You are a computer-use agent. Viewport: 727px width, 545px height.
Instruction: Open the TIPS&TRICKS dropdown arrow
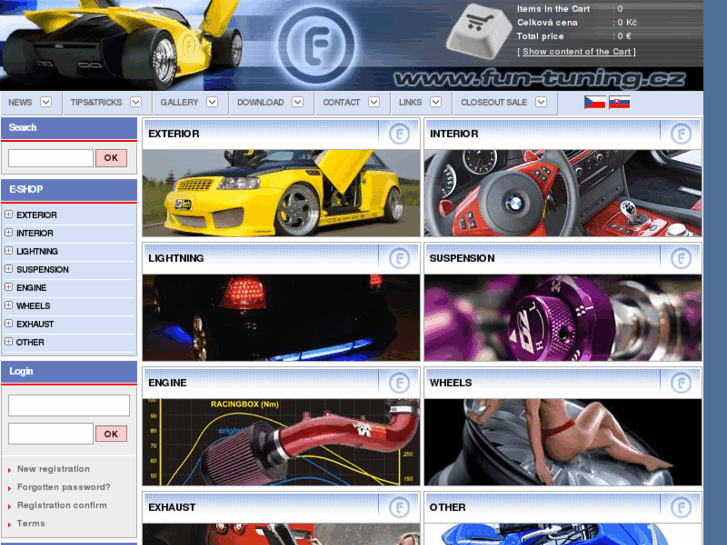click(x=136, y=102)
